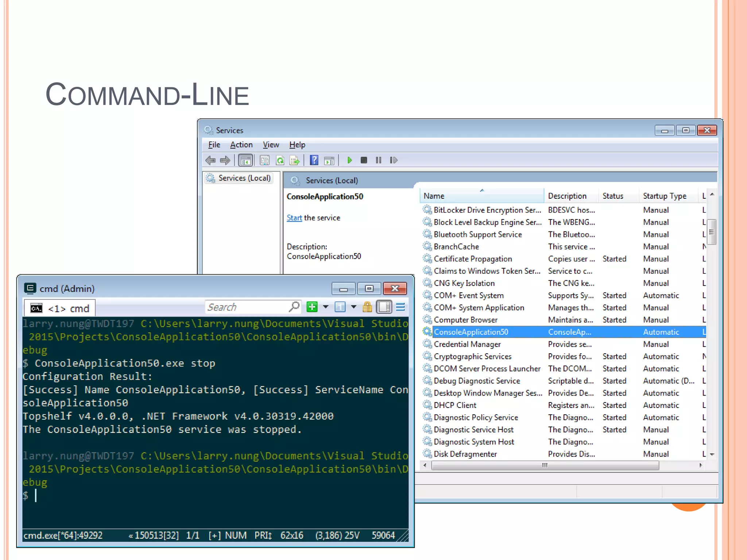This screenshot has height=560, width=747.
Task: Select Credential Manager service
Action: point(564,344)
